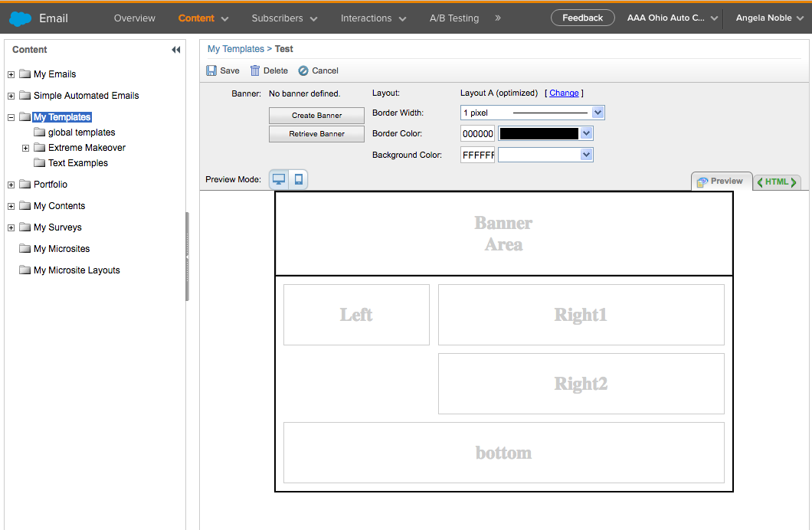Click the Retrieve Banner button
This screenshot has height=530, width=812.
(316, 133)
